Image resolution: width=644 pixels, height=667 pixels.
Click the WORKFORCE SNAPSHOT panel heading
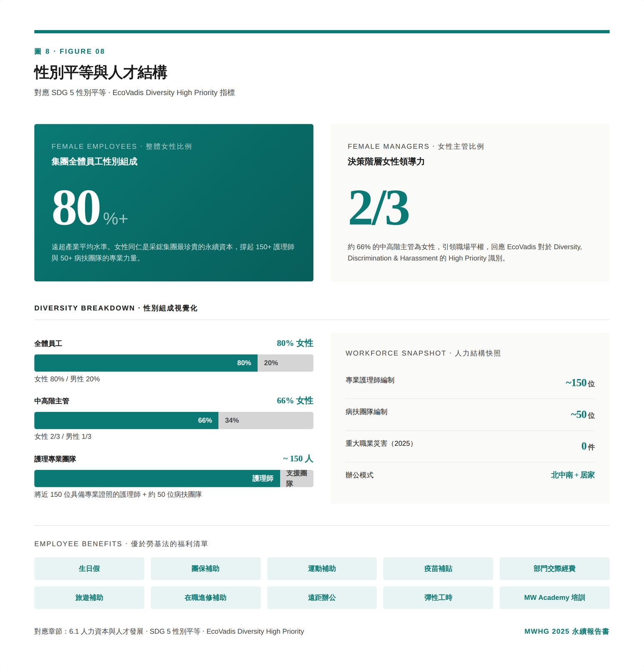[x=423, y=353]
